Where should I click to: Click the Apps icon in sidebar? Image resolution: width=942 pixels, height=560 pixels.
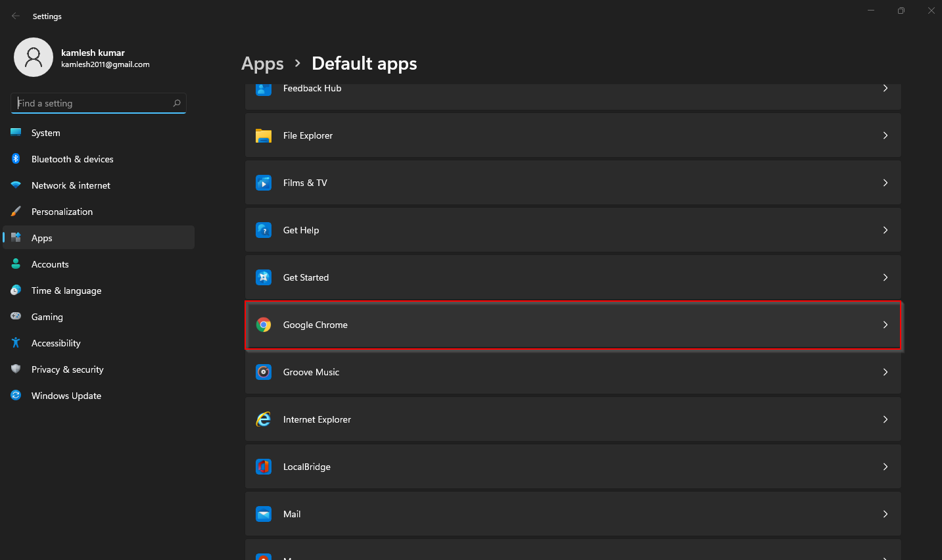[16, 237]
